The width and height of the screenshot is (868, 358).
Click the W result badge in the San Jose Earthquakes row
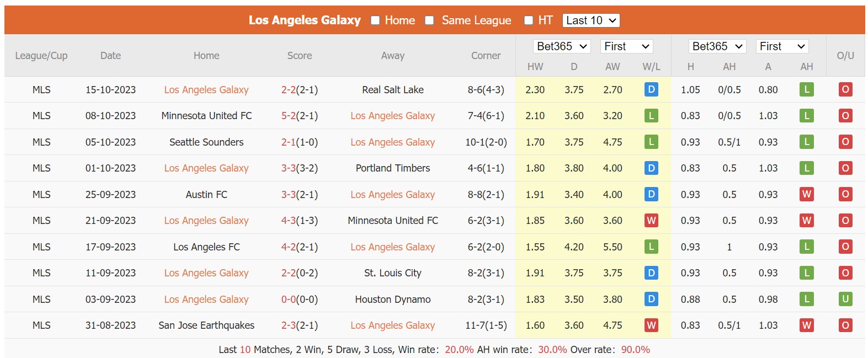[x=651, y=325]
